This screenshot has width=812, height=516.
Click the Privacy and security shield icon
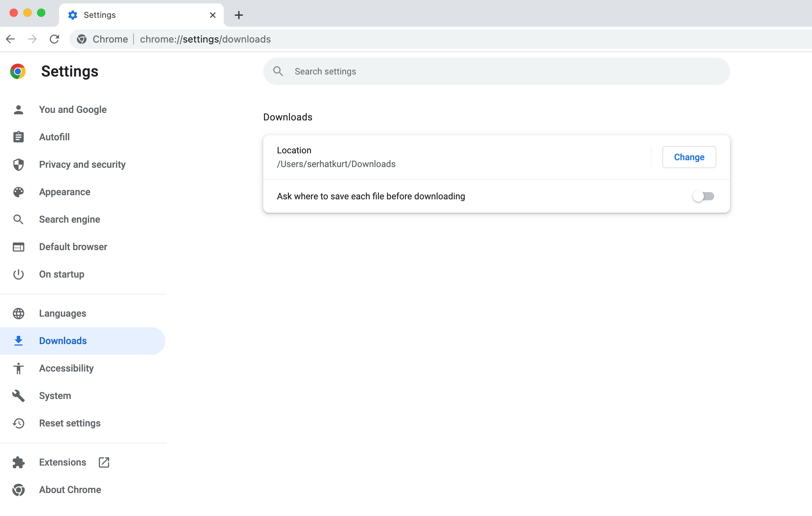18,164
